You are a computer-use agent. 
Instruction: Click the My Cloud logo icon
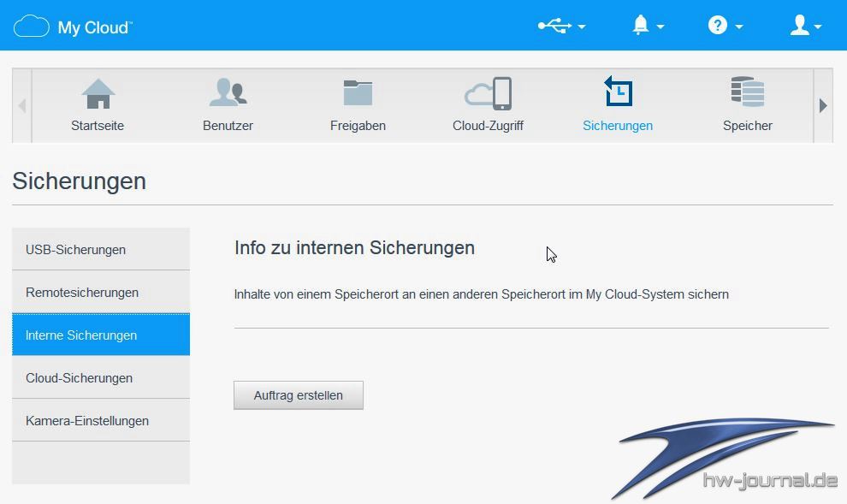coord(32,27)
